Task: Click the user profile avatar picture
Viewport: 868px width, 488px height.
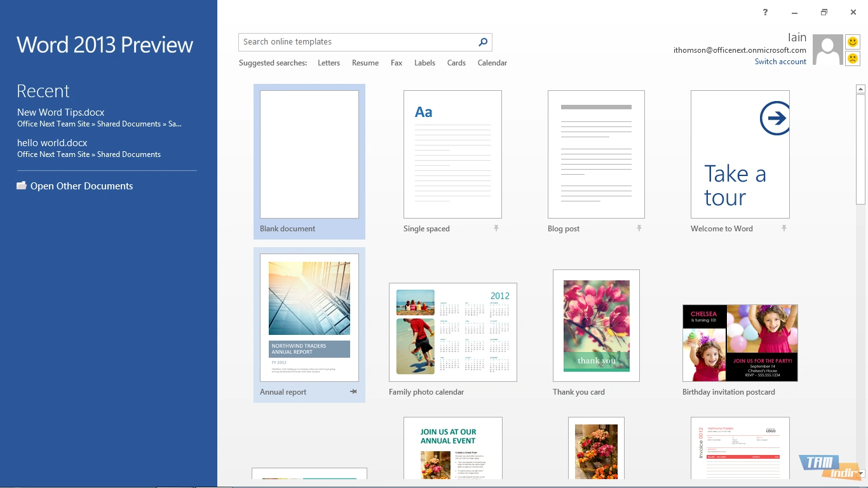Action: click(x=827, y=50)
